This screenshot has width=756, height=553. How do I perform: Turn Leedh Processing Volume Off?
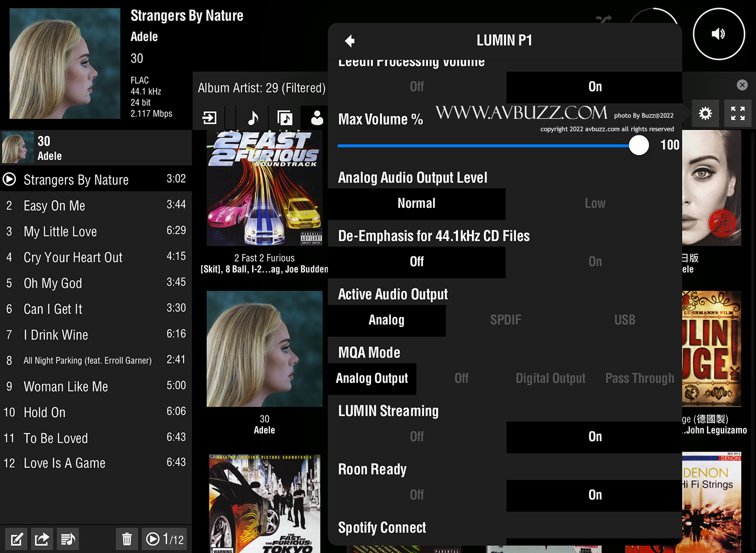[416, 87]
